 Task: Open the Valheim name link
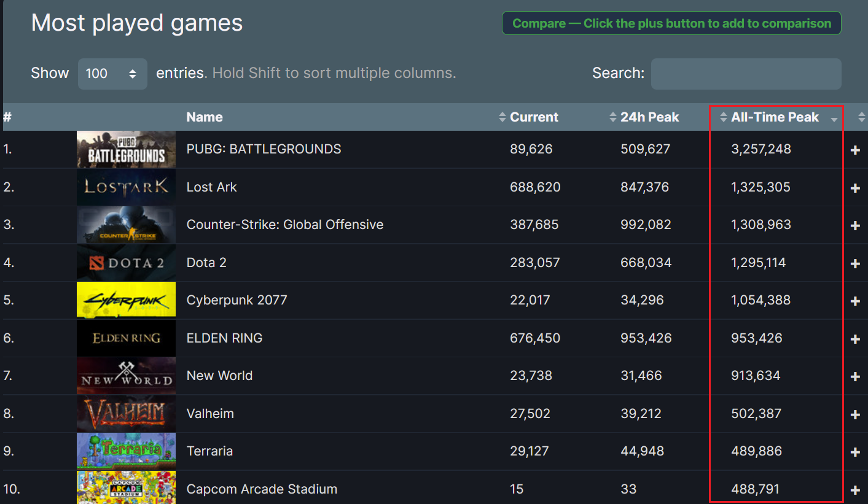coord(210,414)
